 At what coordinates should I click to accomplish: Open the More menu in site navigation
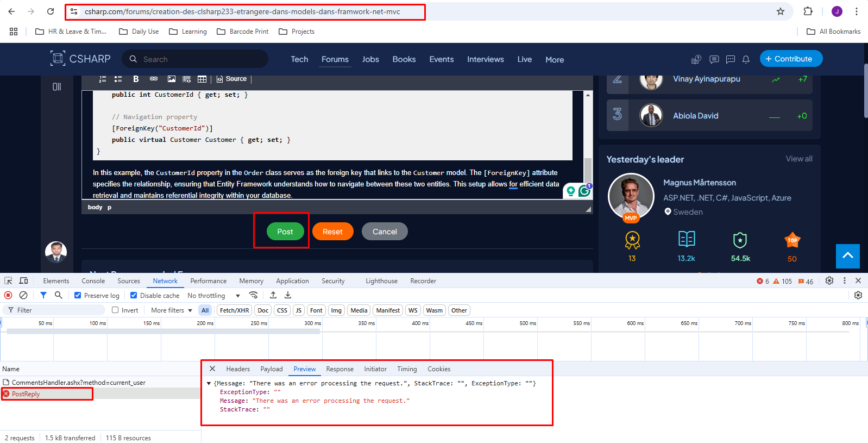(x=555, y=59)
